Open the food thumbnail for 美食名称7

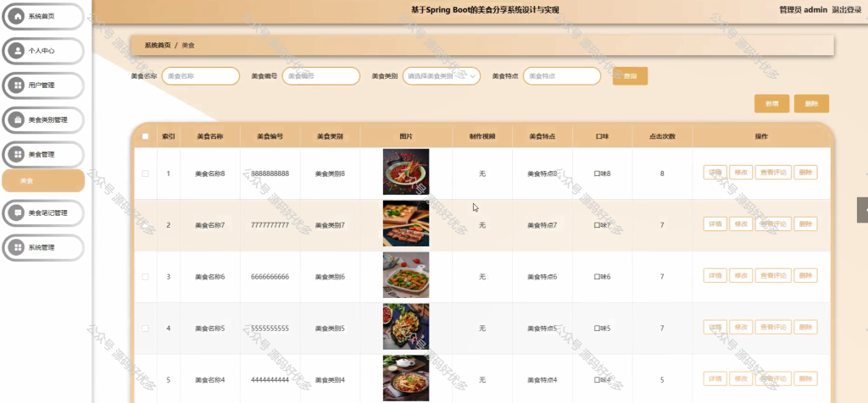[x=406, y=224]
